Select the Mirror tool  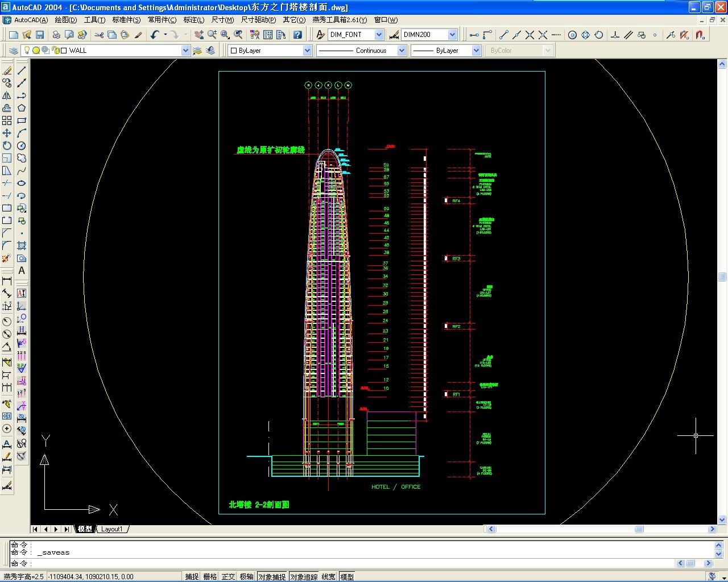tap(7, 95)
